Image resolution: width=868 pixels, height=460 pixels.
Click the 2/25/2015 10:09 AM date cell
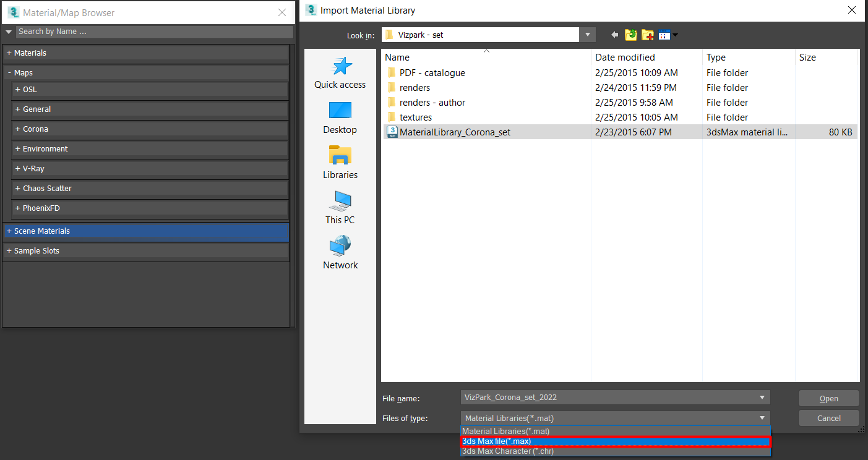click(x=637, y=73)
